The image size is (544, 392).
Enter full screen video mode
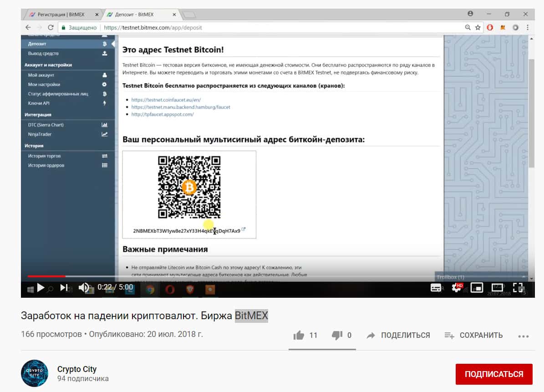(519, 288)
